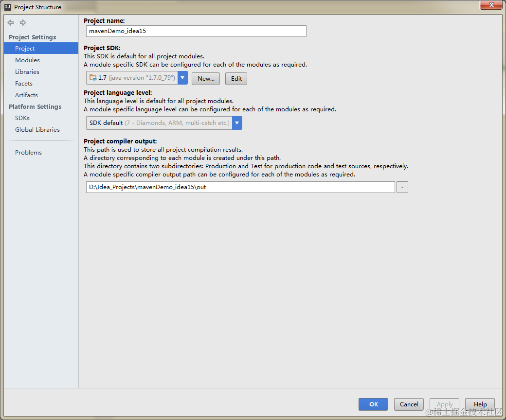Open Help for Project Structure
This screenshot has width=506, height=420.
(x=480, y=404)
